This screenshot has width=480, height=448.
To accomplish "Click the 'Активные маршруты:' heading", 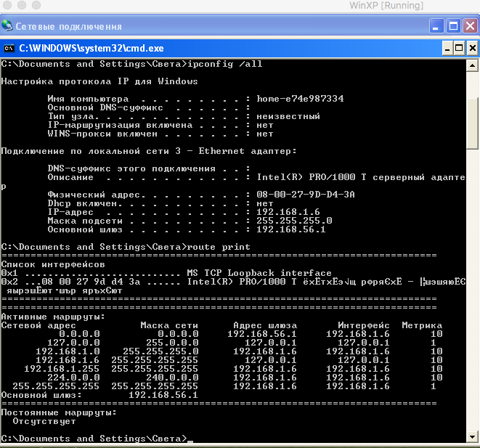I will (x=53, y=317).
